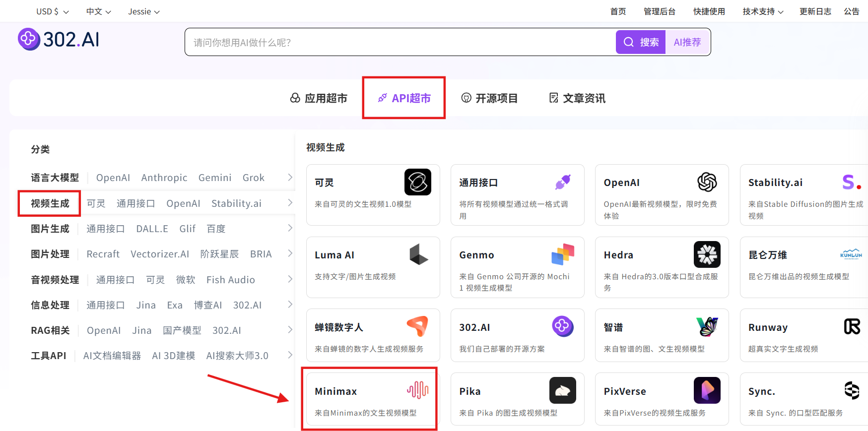Image resolution: width=868 pixels, height=431 pixels.
Task: Select the 语言大模型 category
Action: pyautogui.click(x=55, y=178)
